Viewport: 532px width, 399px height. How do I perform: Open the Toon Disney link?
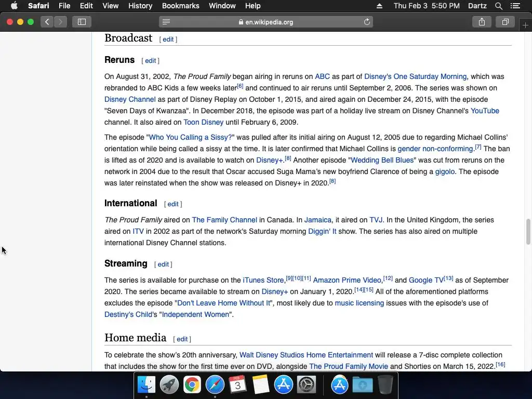coord(203,123)
